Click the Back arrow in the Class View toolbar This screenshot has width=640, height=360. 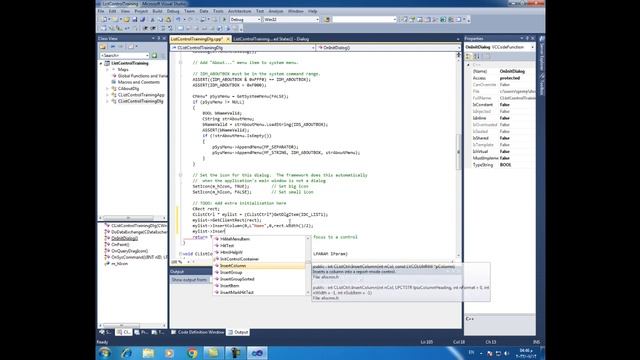(x=113, y=47)
